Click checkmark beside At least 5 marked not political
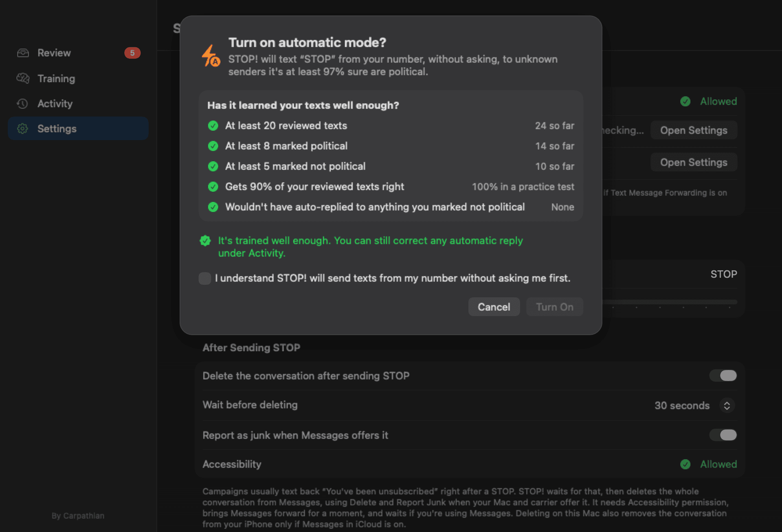782x532 pixels. tap(213, 166)
